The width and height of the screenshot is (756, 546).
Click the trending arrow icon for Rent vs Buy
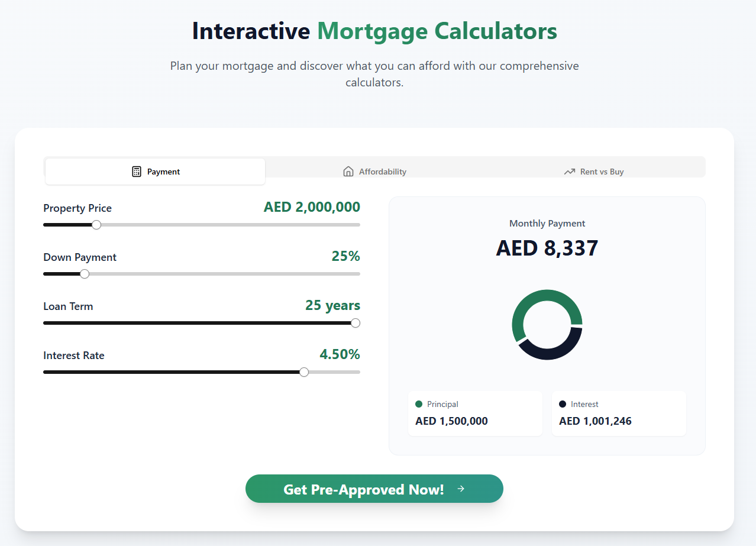click(x=570, y=172)
